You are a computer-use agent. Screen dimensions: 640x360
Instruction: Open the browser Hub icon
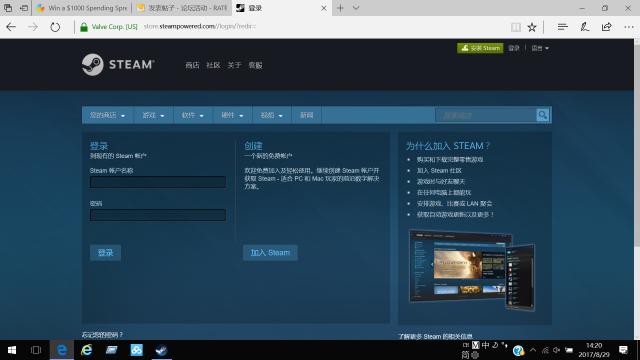562,27
